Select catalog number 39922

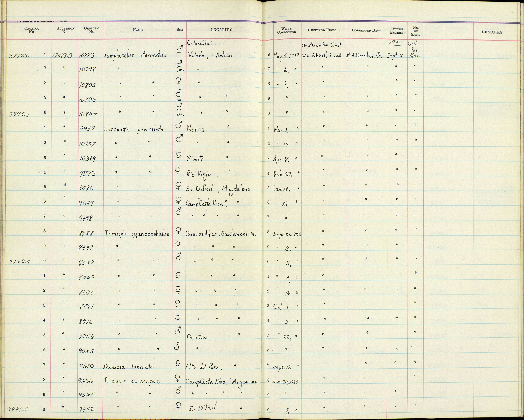[19, 56]
